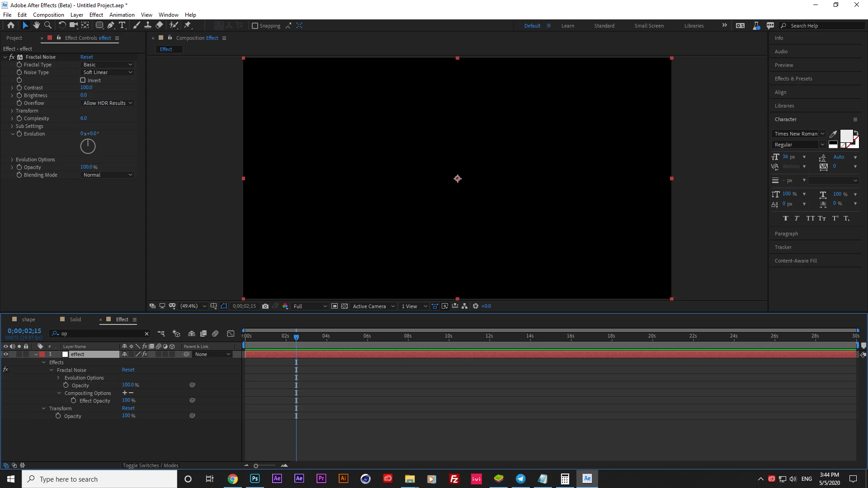Open Chrome from the Windows taskbar

232,479
